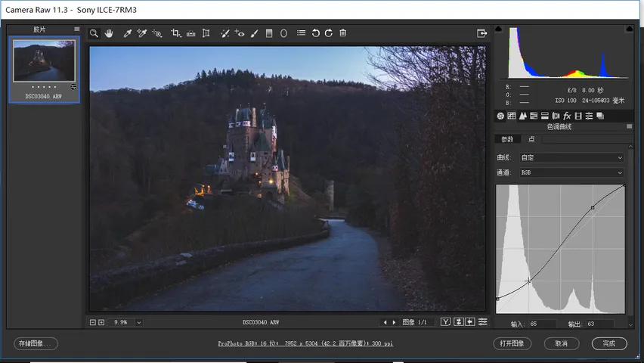The height and width of the screenshot is (363, 644).
Task: Open the Basic panel aperture tab
Action: tap(500, 116)
